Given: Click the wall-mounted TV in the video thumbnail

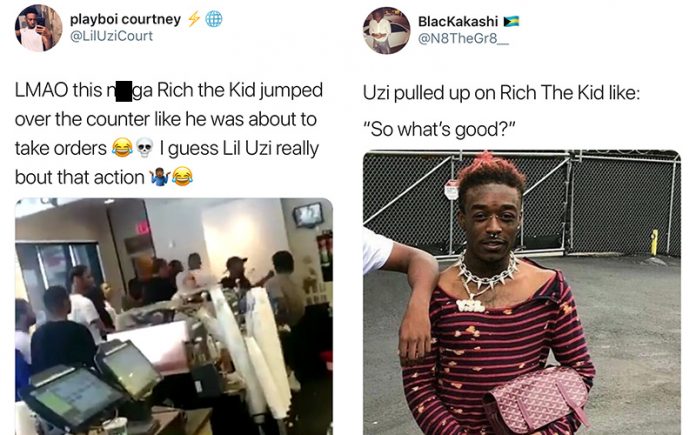Looking at the screenshot, I should 308,215.
